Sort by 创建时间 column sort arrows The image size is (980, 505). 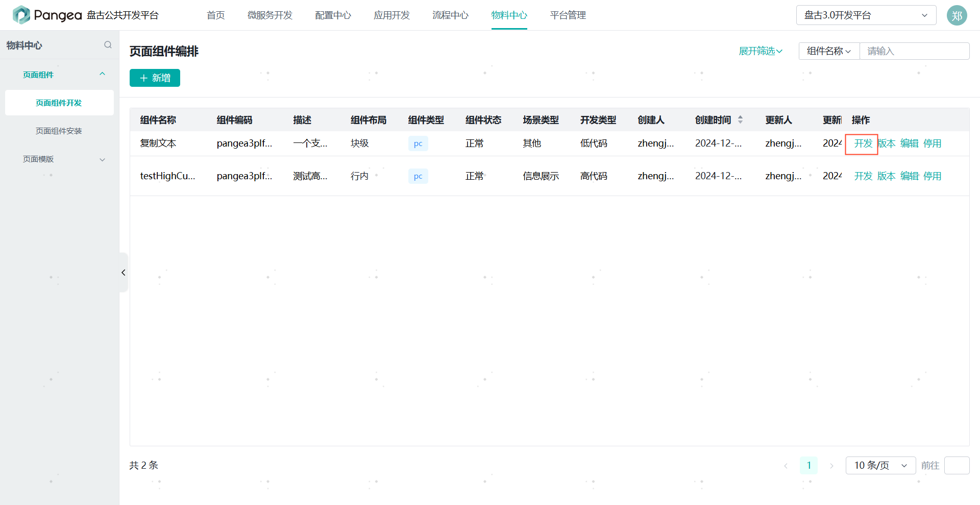pyautogui.click(x=740, y=119)
